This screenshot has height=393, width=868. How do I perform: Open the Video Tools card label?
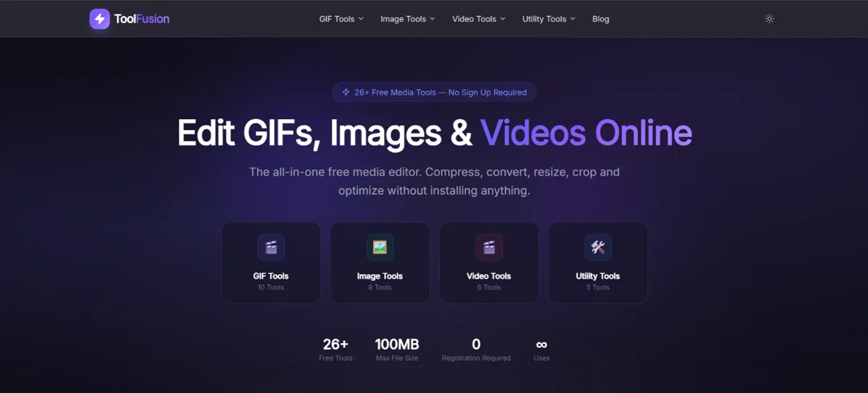(489, 276)
